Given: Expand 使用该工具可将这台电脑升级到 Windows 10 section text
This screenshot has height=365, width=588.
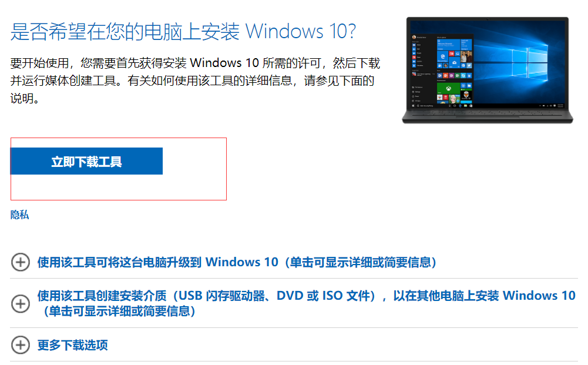Looking at the screenshot, I should point(237,262).
